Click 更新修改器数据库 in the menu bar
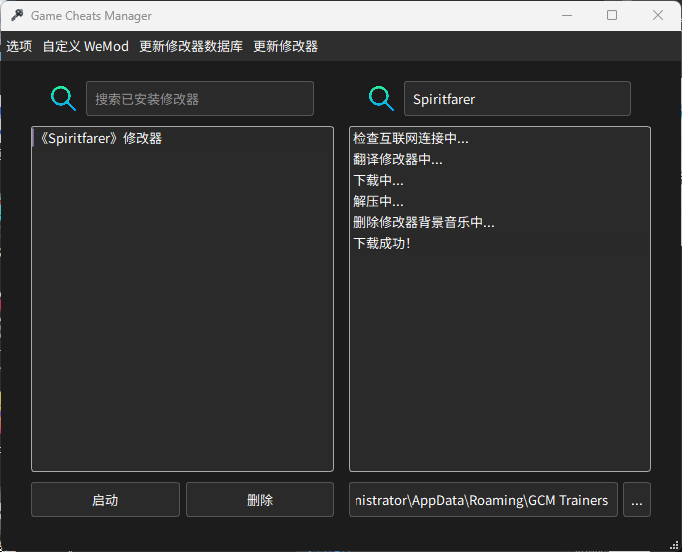The height and width of the screenshot is (552, 682). (191, 46)
